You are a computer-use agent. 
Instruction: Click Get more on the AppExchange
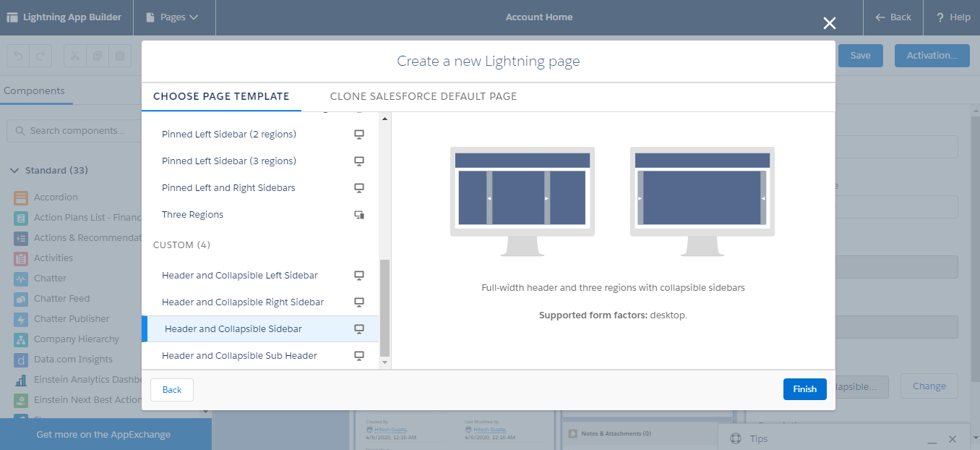point(105,433)
